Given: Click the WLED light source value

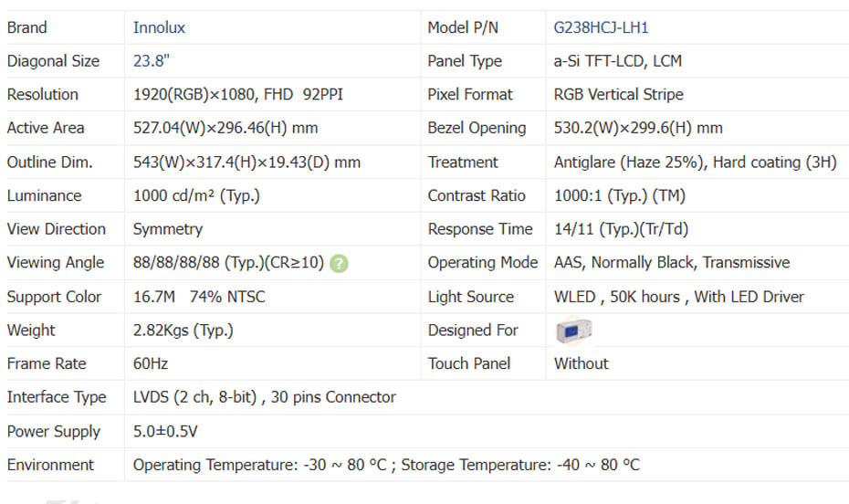Looking at the screenshot, I should (678, 297).
